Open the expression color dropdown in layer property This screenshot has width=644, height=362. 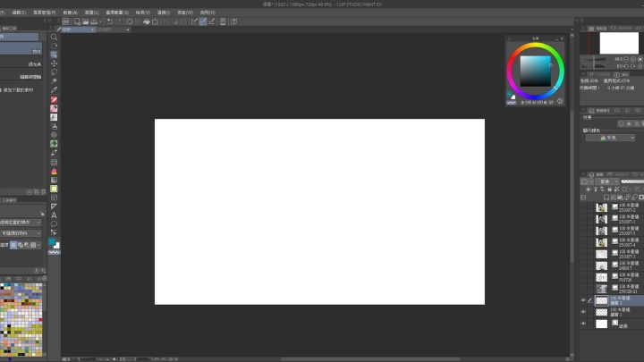610,138
